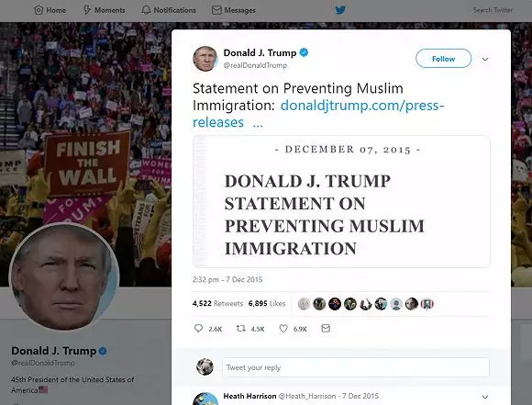The width and height of the screenshot is (532, 405).
Task: Open the statement press release card image
Action: pyautogui.click(x=341, y=201)
